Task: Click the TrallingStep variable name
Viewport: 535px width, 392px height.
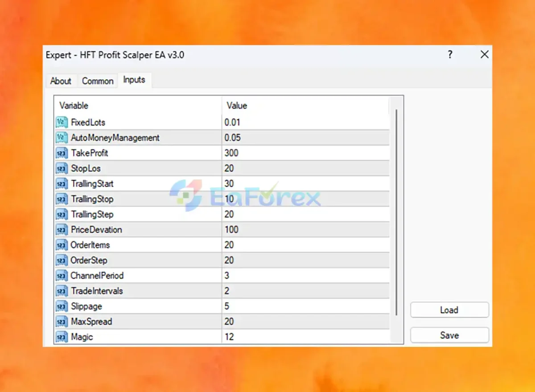Action: 92,214
